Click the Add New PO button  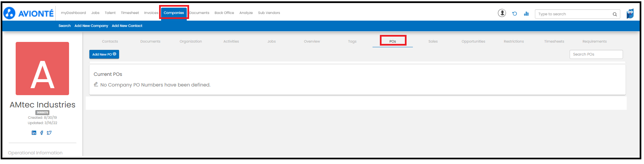tap(104, 54)
